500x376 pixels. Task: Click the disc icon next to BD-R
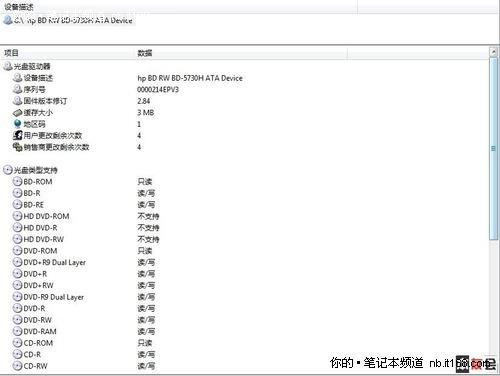(x=17, y=193)
